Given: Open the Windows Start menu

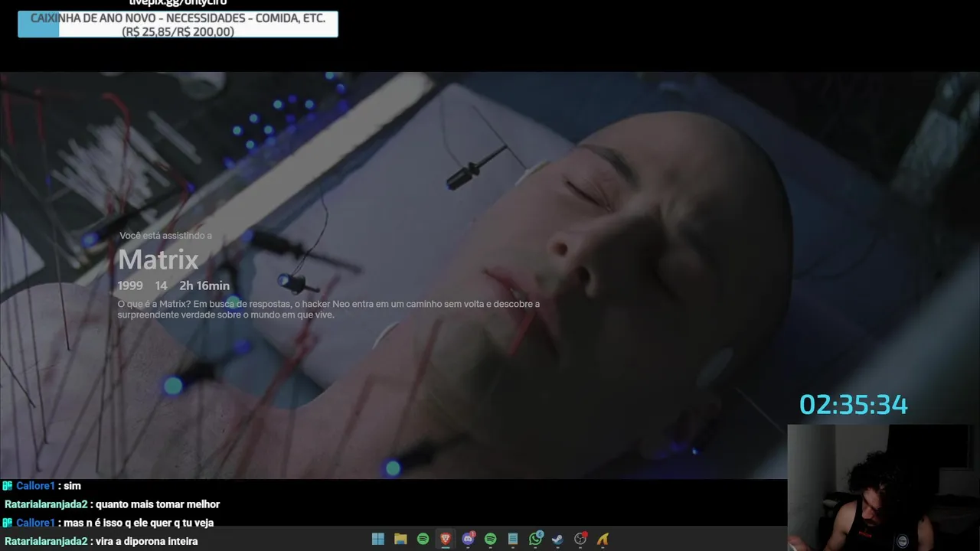Looking at the screenshot, I should 377,539.
